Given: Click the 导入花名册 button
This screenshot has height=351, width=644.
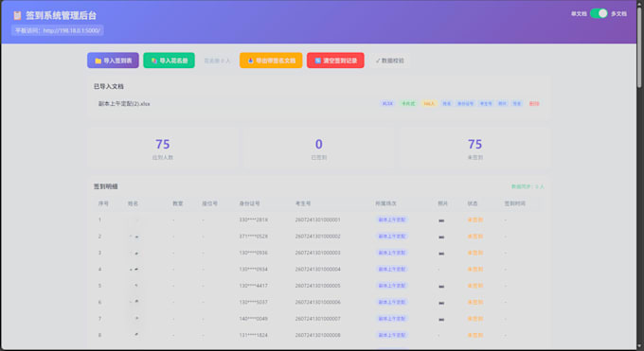Looking at the screenshot, I should coord(169,61).
